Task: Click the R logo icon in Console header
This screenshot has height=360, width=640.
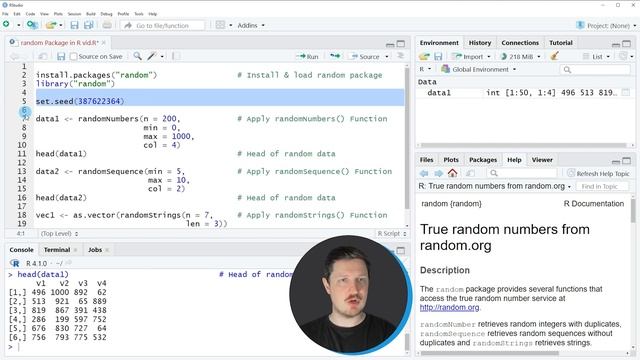Action: pos(15,263)
